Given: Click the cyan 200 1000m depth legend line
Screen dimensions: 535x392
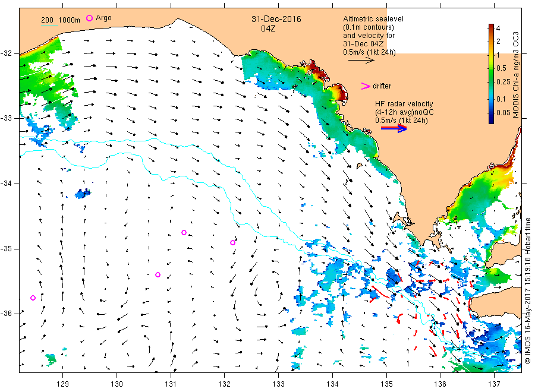Looking at the screenshot, I should point(49,25).
